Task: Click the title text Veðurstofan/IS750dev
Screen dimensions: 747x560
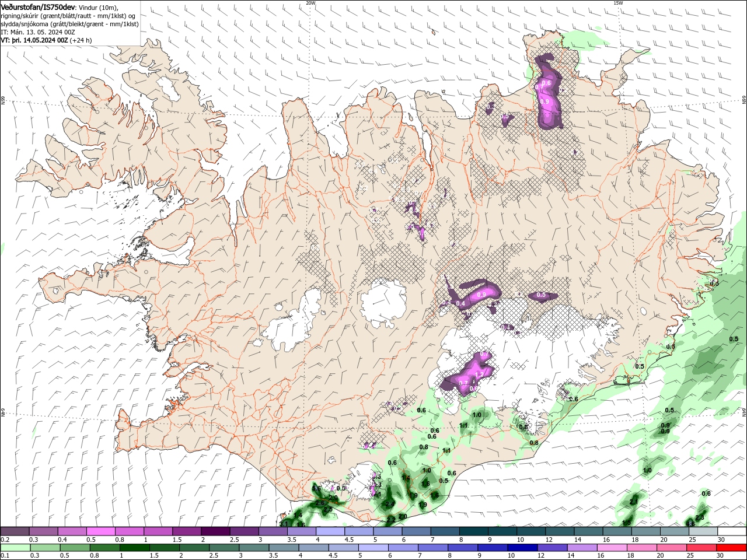Action: point(39,6)
